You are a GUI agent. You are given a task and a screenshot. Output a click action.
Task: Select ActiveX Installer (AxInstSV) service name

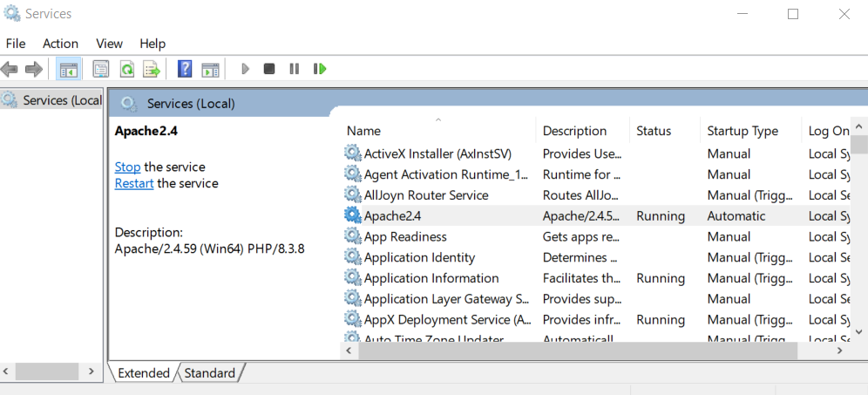tap(437, 153)
